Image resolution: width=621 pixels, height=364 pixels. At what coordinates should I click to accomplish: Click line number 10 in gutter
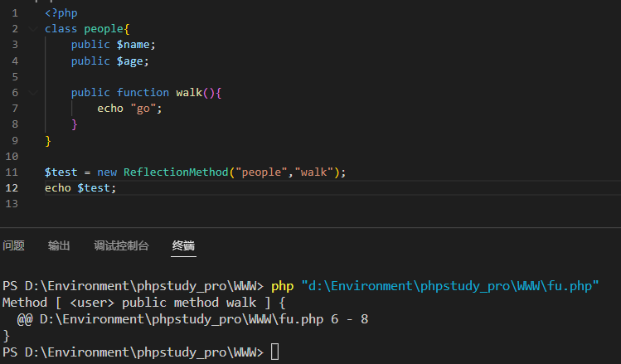coord(12,157)
